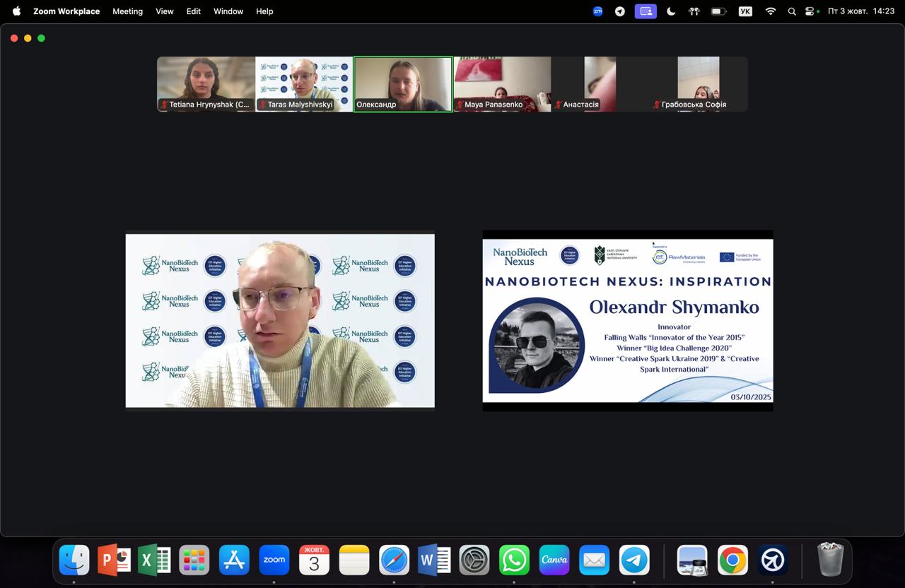Select Maya Panasenko's video thumbnail

click(x=502, y=84)
